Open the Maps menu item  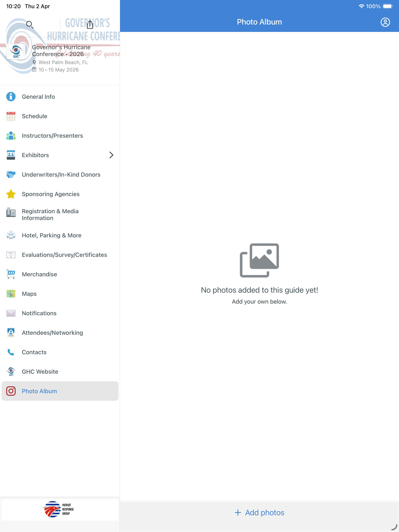60,294
